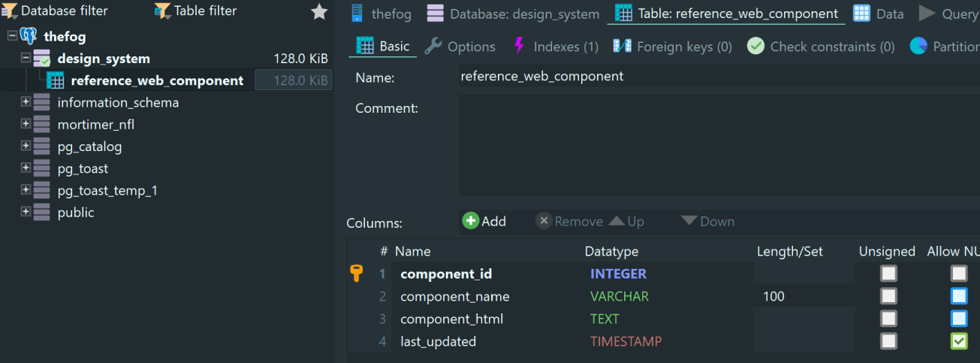Disable Allow NULL for last_updated

959,341
